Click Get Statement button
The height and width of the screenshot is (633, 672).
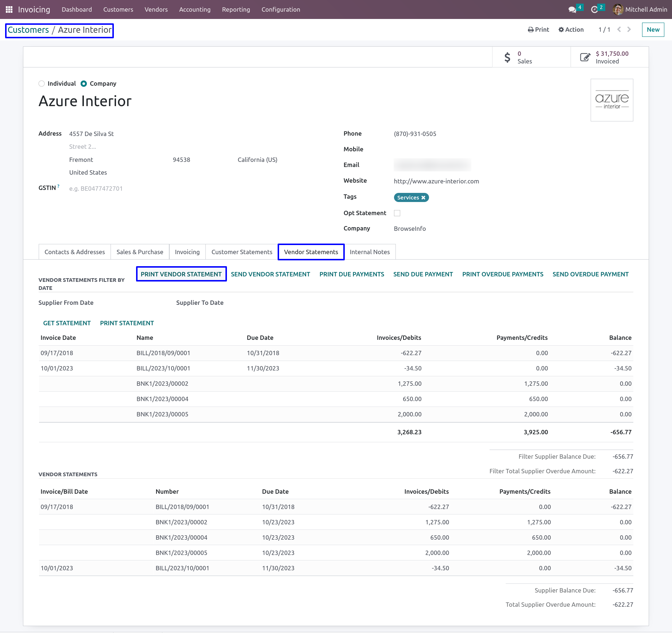[x=67, y=323]
